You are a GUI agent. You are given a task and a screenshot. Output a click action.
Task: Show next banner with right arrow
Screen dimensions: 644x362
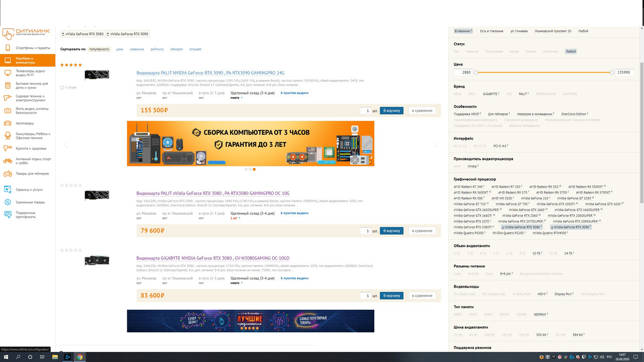point(435,145)
